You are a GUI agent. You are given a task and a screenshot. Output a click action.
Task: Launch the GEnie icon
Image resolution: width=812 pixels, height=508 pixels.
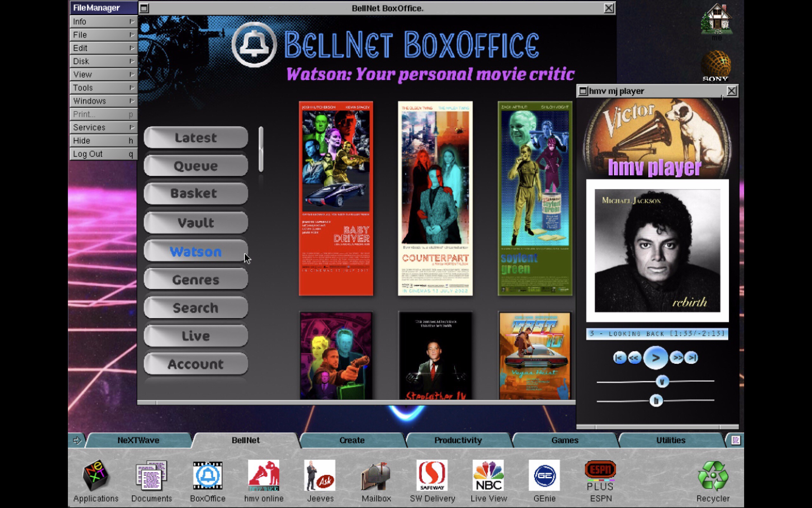pos(544,475)
